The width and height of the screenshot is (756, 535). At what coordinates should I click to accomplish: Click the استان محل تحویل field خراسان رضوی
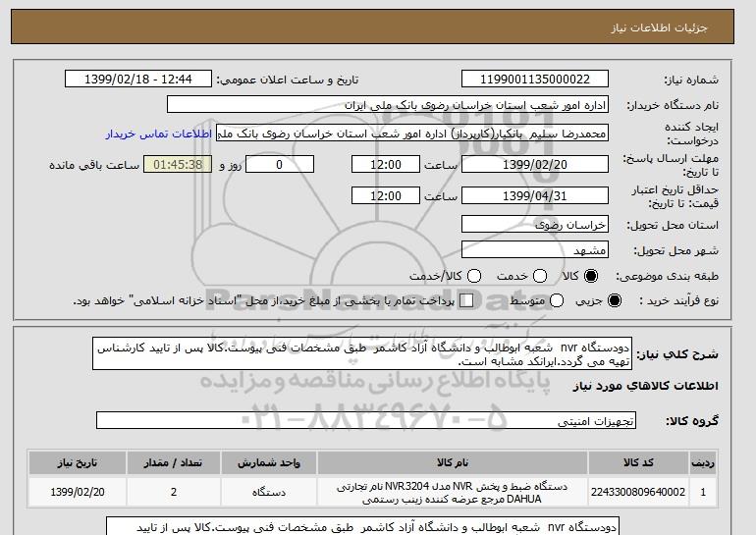[535, 225]
